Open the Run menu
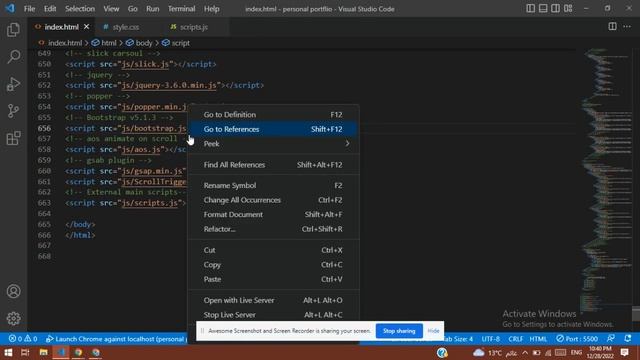Viewport: 640px width, 360px height. click(x=153, y=9)
